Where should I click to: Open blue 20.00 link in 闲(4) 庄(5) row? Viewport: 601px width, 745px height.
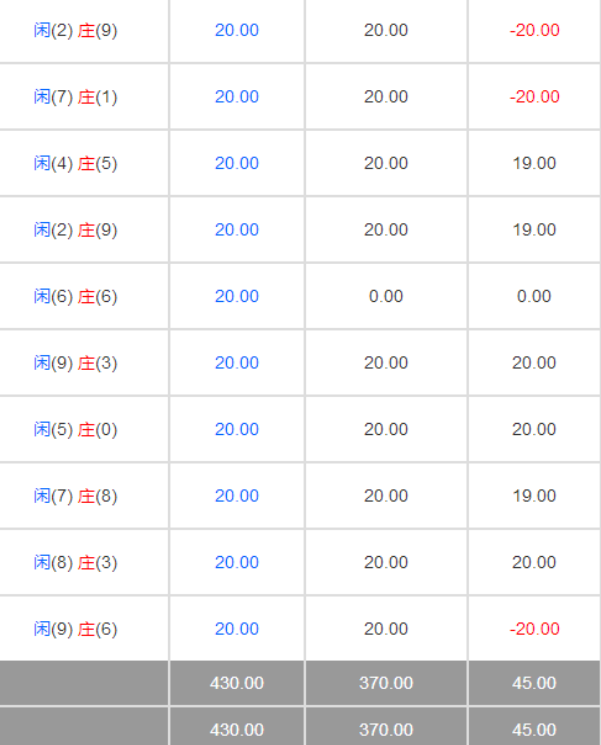(237, 163)
